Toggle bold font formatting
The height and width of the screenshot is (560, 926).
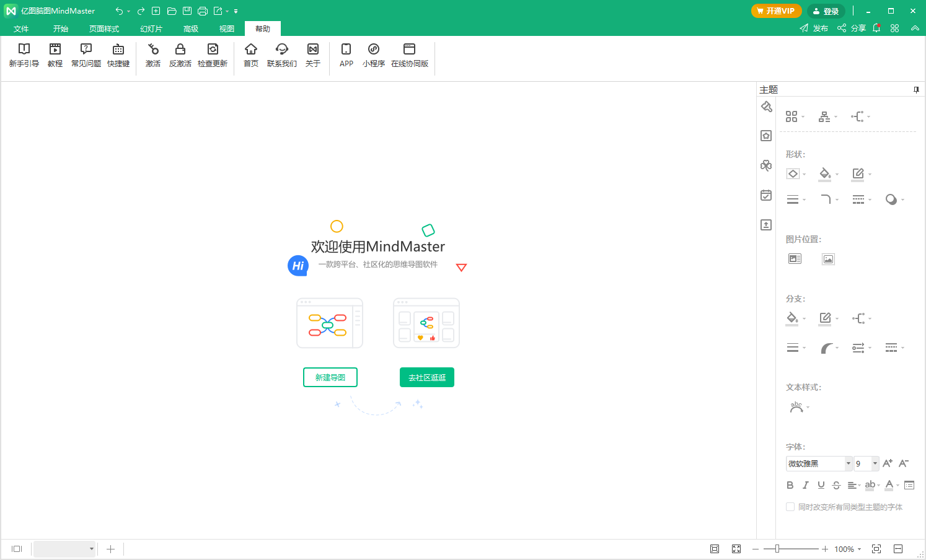pyautogui.click(x=790, y=485)
